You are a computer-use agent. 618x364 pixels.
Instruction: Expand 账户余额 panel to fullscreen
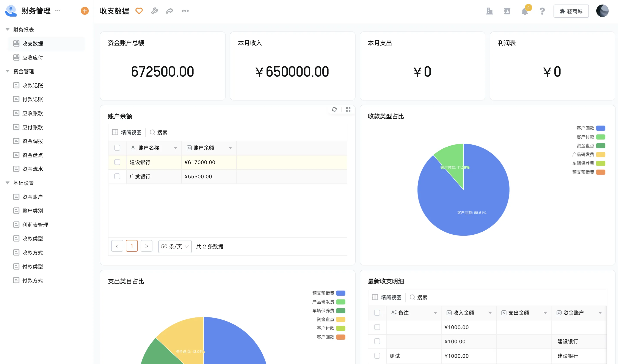(348, 109)
